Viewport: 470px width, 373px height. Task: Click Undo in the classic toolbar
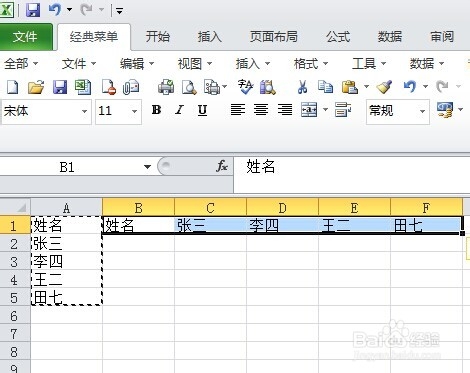[x=410, y=87]
